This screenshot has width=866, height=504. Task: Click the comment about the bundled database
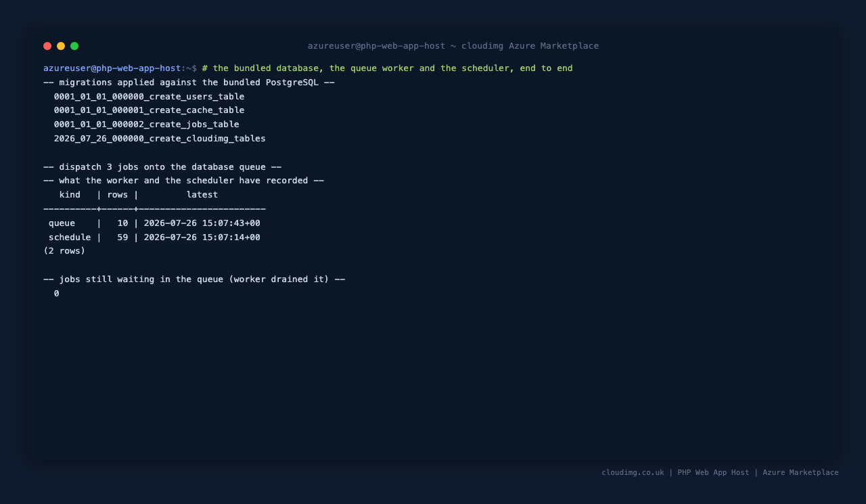(387, 68)
